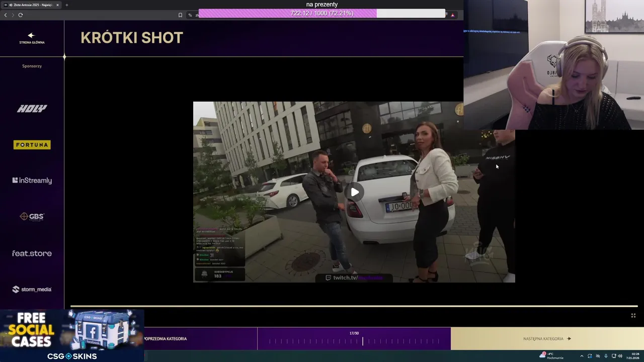
Task: Select the Złote Antosie 2025 tab
Action: [x=32, y=5]
